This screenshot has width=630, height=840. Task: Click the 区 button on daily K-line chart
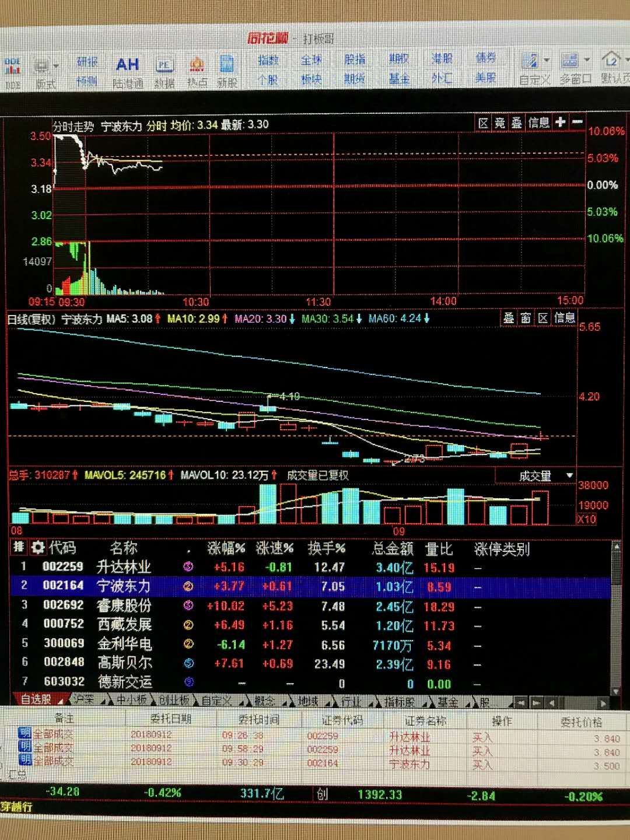pyautogui.click(x=542, y=317)
